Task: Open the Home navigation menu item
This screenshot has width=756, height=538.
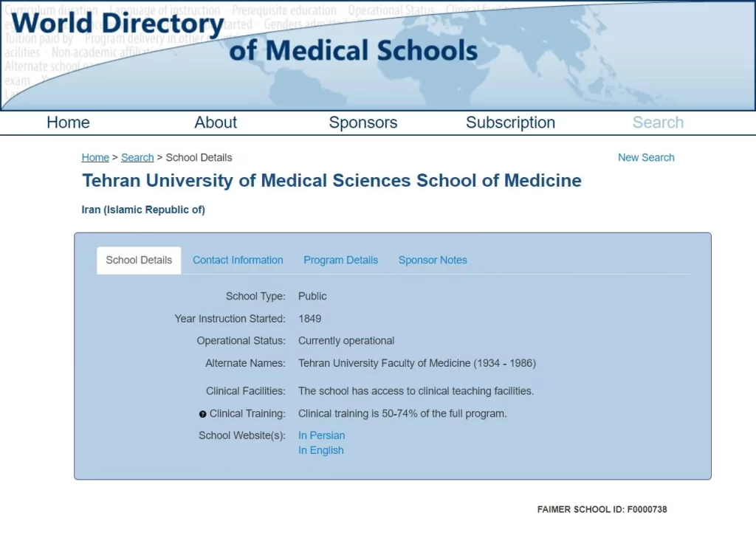Action: (68, 123)
